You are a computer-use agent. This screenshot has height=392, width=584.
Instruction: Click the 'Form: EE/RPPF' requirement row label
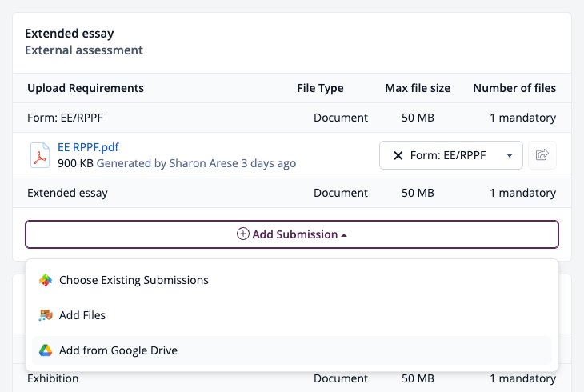(x=65, y=118)
